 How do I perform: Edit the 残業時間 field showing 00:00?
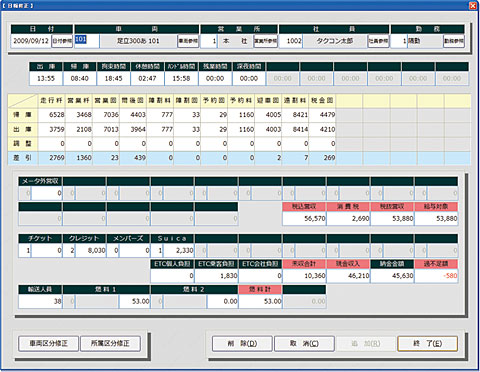click(215, 79)
